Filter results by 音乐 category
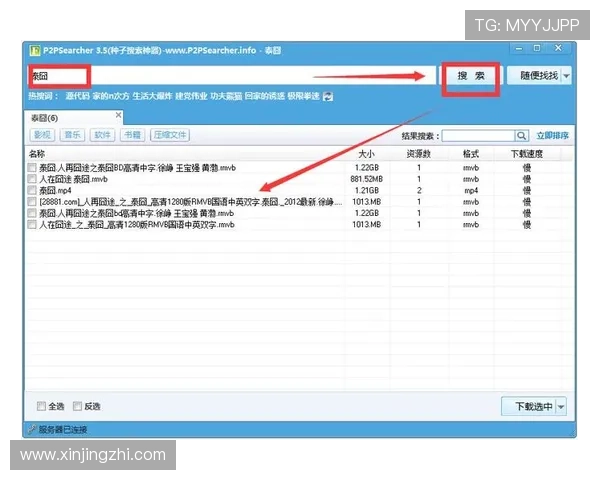Viewport: 600px width, 480px height. [72, 135]
